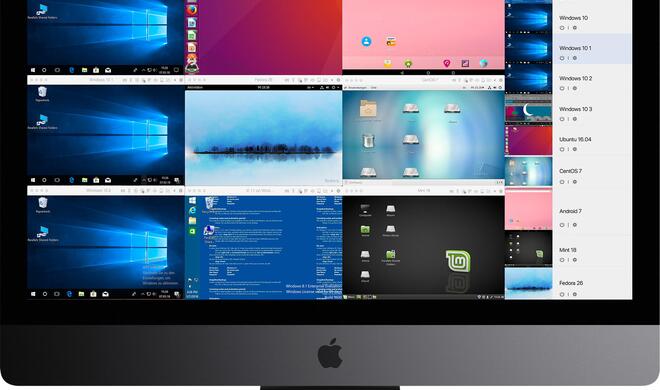The height and width of the screenshot is (390, 660).
Task: Open LibreOffice Impress in the Ubuntu launcher
Action: (192, 48)
